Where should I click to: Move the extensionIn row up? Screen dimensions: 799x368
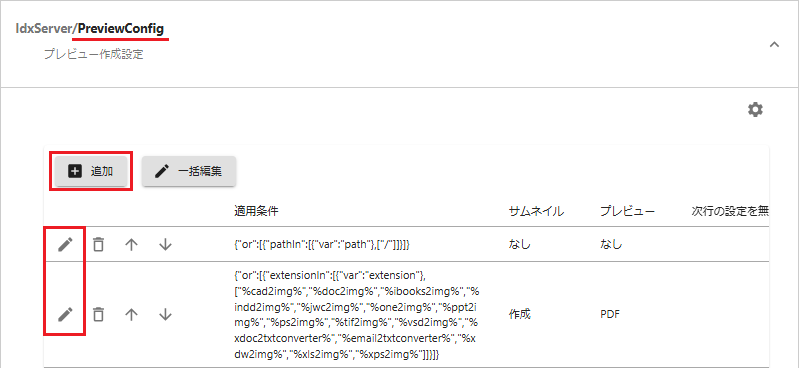[x=132, y=314]
